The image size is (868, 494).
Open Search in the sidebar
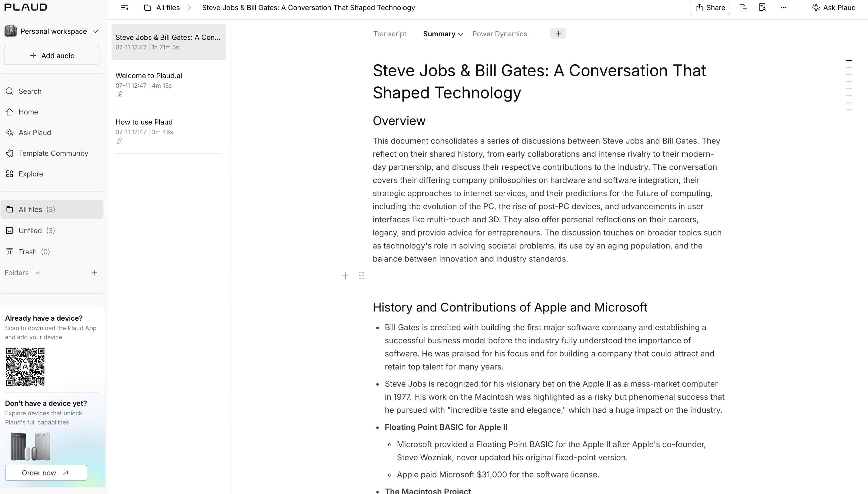pyautogui.click(x=52, y=91)
